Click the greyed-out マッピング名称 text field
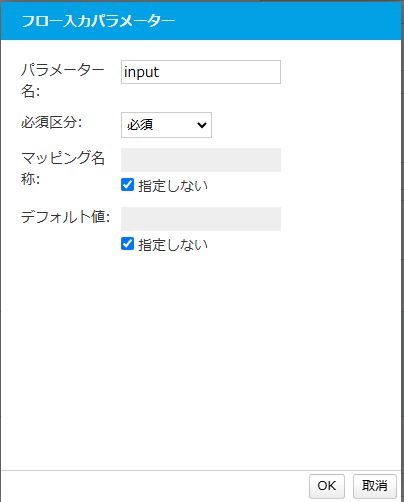Viewport: 404px width, 502px height. (x=201, y=160)
